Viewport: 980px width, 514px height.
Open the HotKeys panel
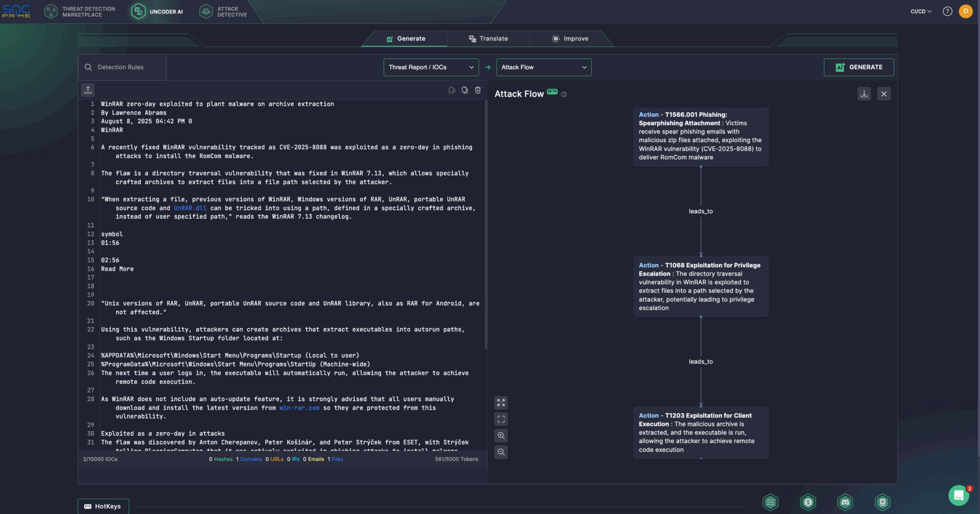click(x=103, y=506)
